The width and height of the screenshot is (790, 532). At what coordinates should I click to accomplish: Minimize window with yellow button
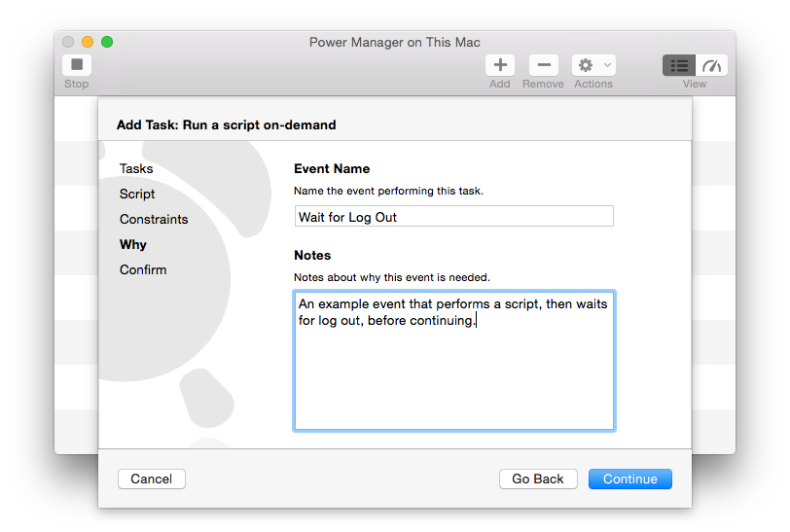88,42
